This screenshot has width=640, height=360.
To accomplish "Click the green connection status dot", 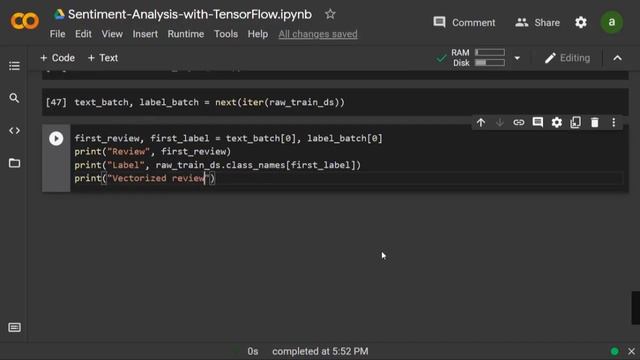I will point(614,351).
